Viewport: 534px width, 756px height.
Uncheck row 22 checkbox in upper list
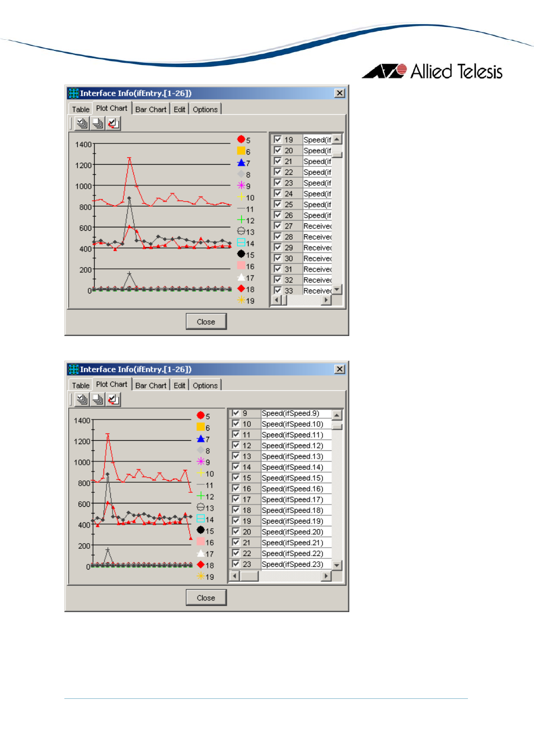click(278, 172)
